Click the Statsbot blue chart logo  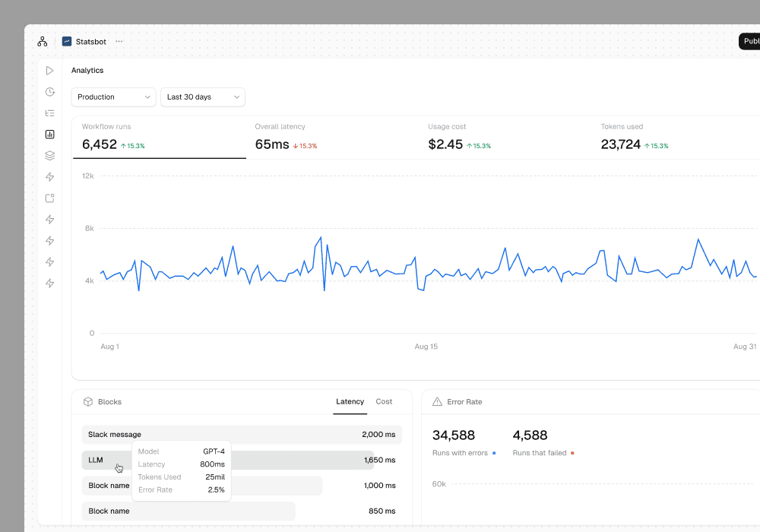click(67, 42)
